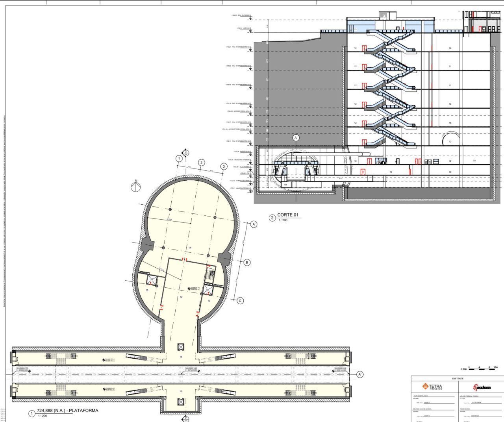Click the 724,888 (N.A.) - PLATAFORMA title

(67, 411)
